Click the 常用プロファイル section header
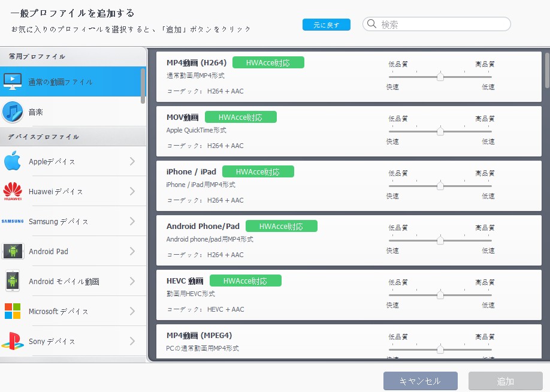550x392 pixels. point(73,56)
